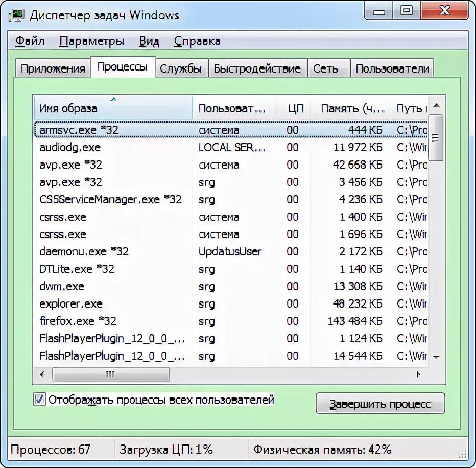The height and width of the screenshot is (468, 476).
Task: Select the explorer.exe process
Action: (231, 303)
